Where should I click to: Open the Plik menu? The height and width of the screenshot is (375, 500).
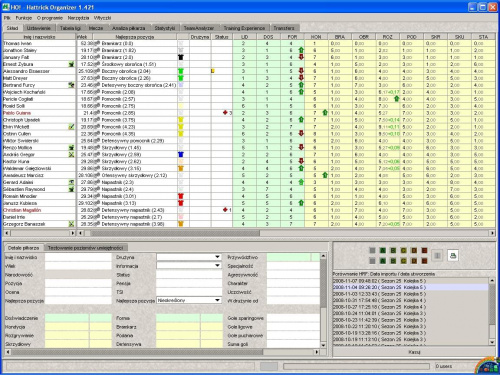[x=7, y=18]
